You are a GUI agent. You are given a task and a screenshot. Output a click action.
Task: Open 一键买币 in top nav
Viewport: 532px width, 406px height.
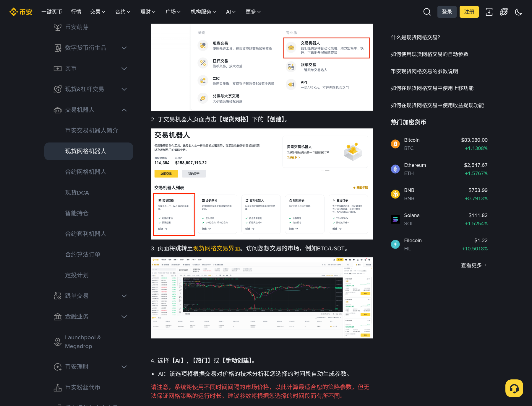tap(51, 12)
